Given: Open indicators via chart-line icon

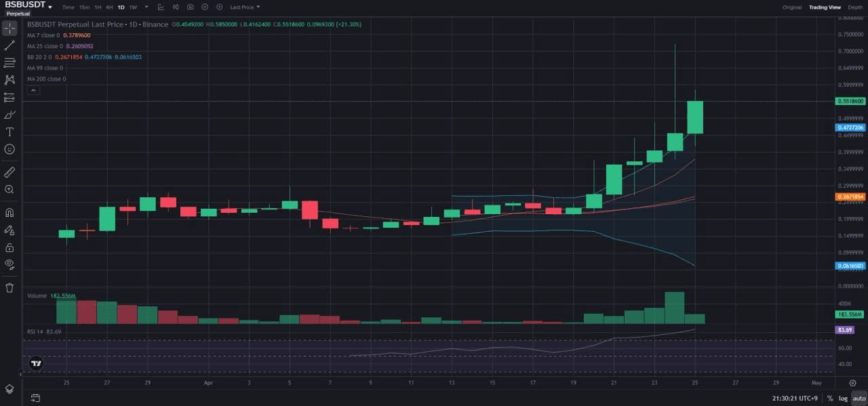Looking at the screenshot, I should (161, 7).
